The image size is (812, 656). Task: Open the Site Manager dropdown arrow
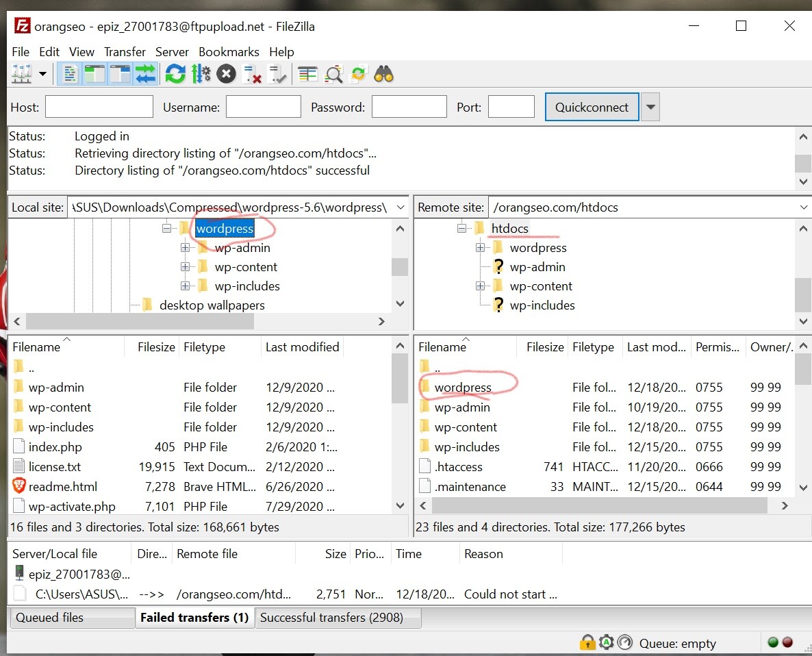(43, 74)
